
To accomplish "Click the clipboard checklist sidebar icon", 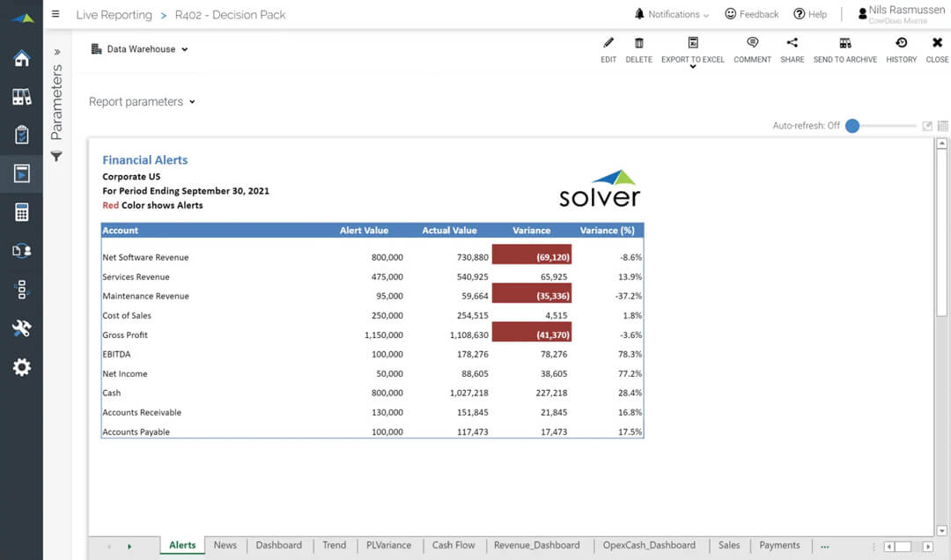I will (21, 135).
